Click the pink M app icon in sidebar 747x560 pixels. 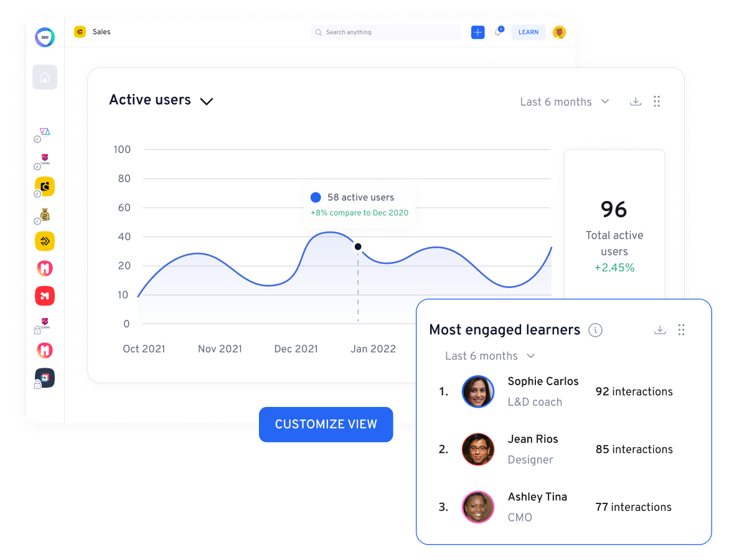click(44, 268)
